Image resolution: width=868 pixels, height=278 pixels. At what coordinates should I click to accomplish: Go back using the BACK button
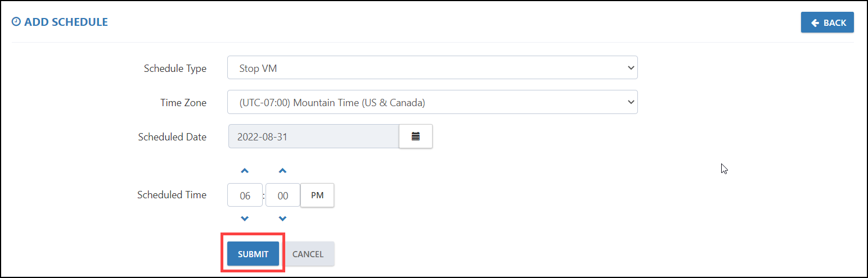(x=827, y=22)
